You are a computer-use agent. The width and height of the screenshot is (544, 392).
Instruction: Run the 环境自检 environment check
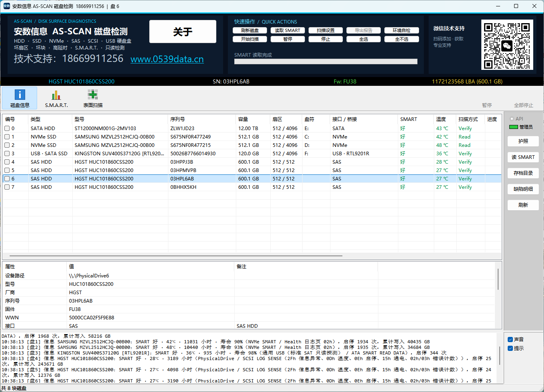click(x=402, y=30)
